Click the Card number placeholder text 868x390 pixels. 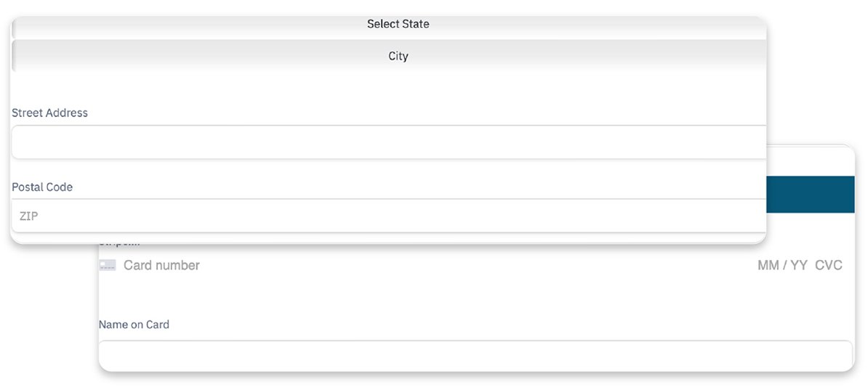pos(161,266)
